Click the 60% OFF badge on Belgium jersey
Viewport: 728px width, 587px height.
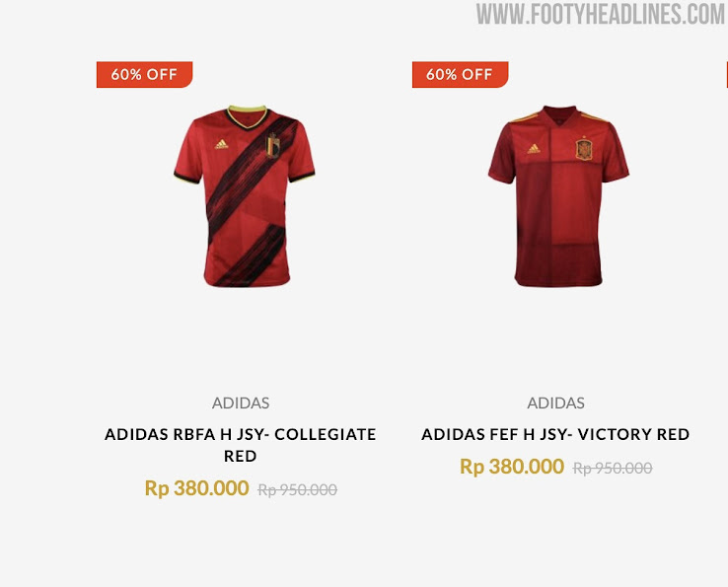(144, 74)
